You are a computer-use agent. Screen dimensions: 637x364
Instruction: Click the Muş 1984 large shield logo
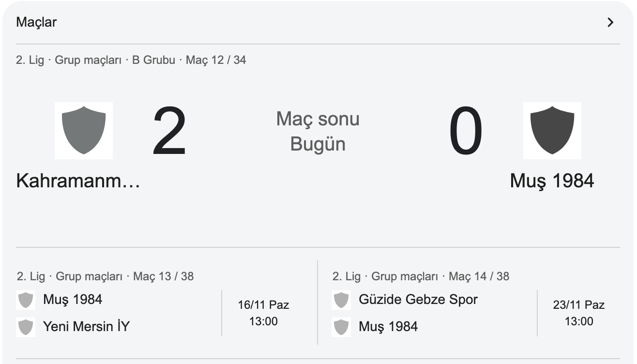click(552, 130)
